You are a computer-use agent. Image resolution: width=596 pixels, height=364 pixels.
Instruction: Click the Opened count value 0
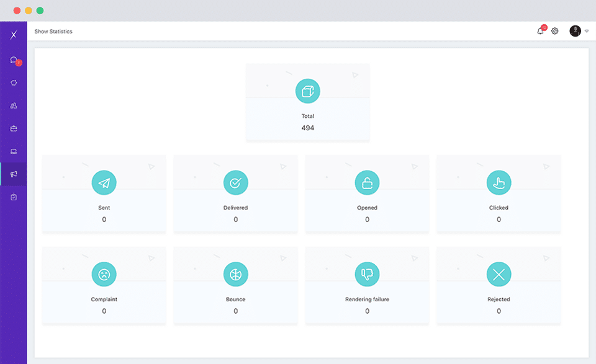[367, 220]
